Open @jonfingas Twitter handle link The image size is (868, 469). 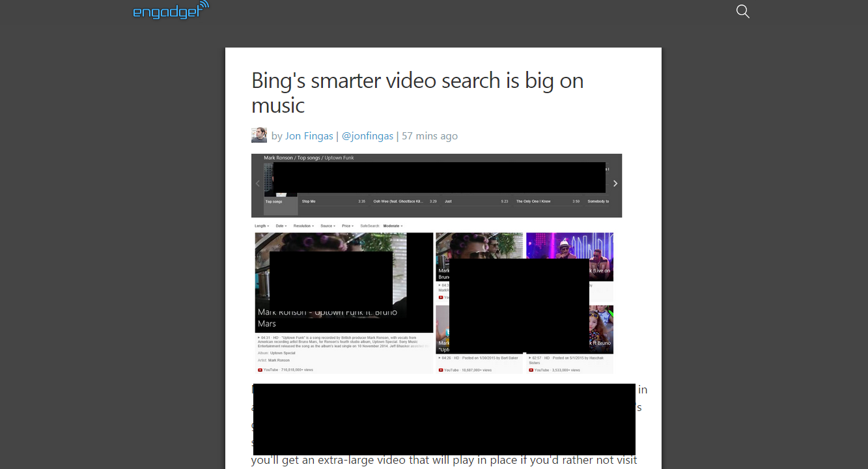pos(367,136)
